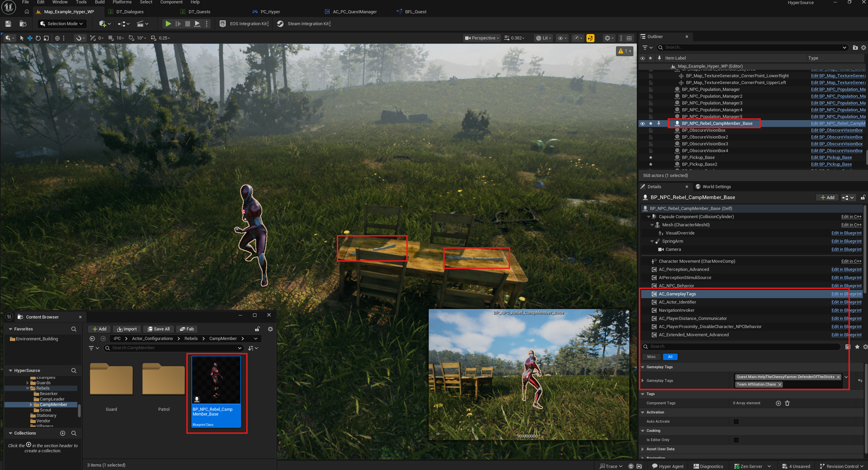
Task: Start Play in Editor with green arrow
Action: (x=168, y=24)
